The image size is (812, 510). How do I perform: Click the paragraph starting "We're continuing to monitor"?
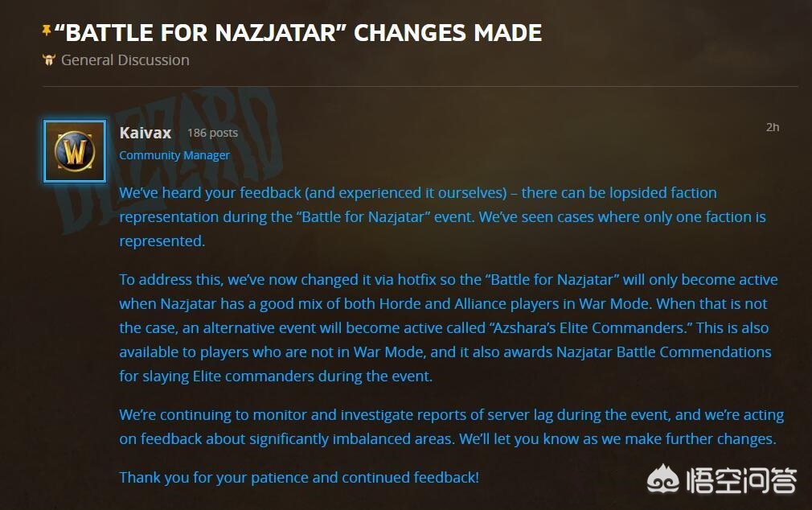coord(452,426)
